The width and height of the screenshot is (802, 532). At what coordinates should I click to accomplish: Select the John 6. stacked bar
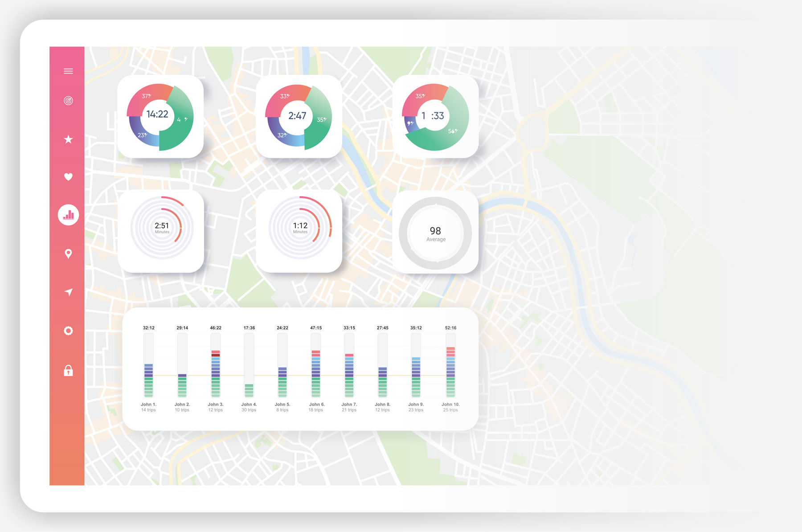click(316, 365)
